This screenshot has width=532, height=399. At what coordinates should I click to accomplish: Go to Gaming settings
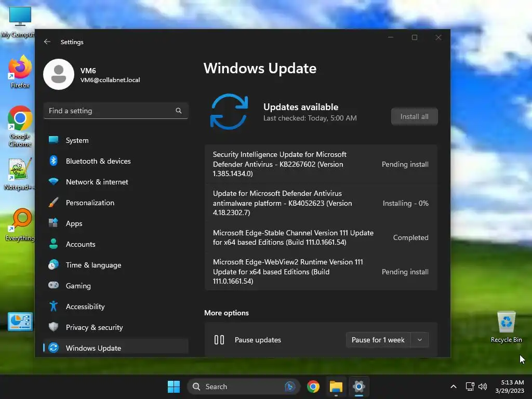click(x=116, y=285)
